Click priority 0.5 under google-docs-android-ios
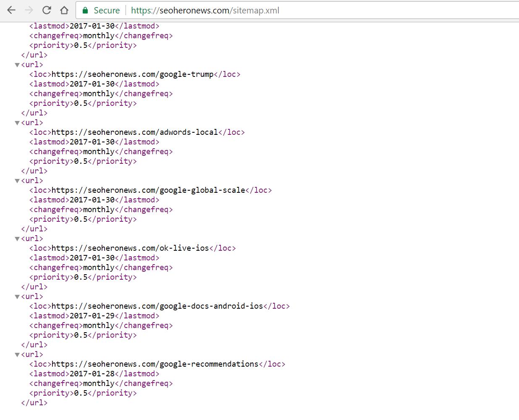Viewport: 519px width, 420px height. (x=83, y=335)
